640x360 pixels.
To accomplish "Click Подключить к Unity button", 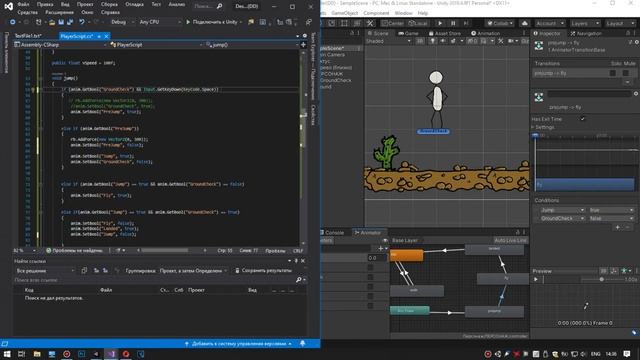I will 211,22.
